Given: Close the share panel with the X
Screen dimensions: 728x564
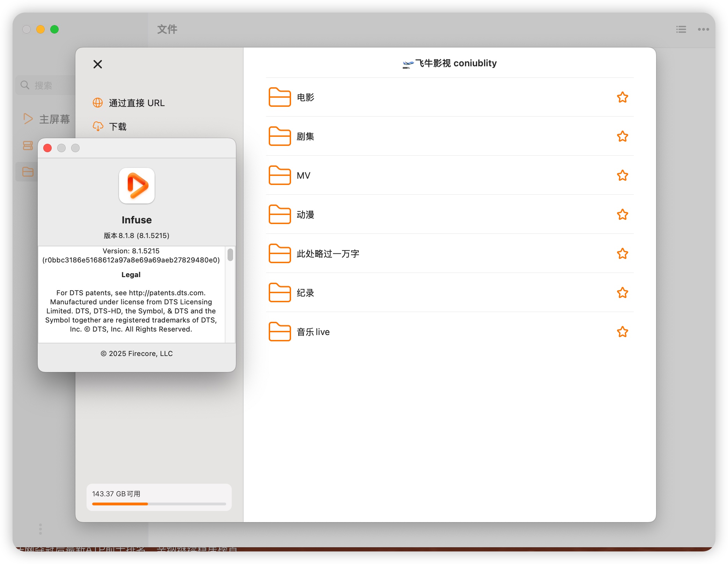Looking at the screenshot, I should click(x=98, y=64).
